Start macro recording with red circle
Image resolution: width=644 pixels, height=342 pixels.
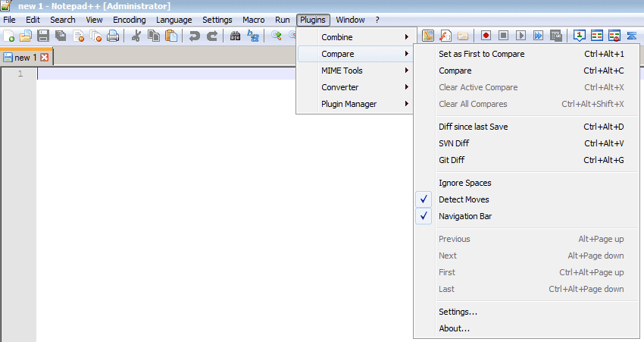486,36
